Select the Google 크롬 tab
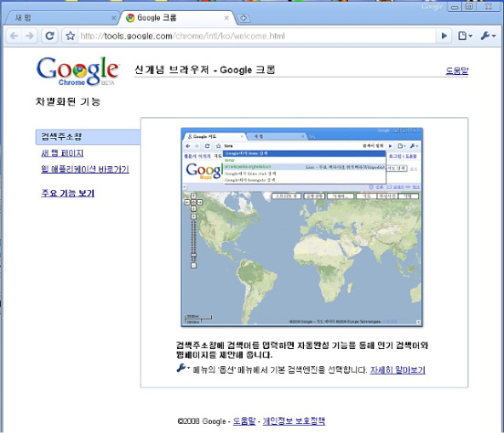504x433 pixels. point(177,17)
